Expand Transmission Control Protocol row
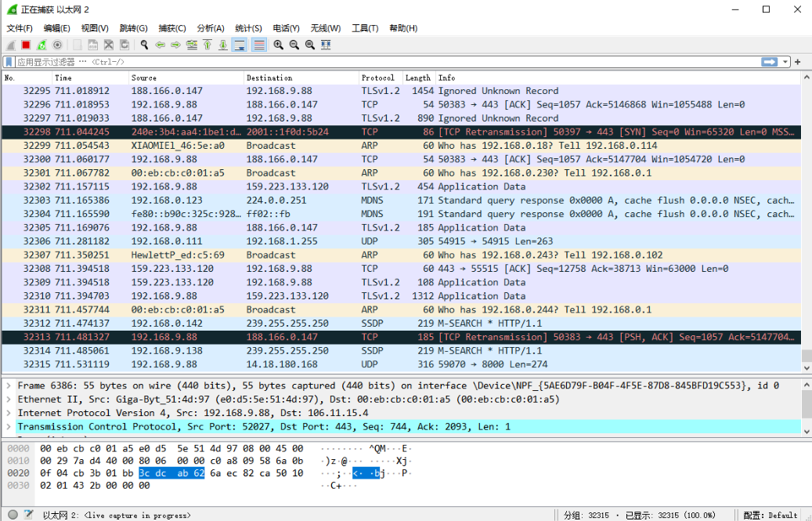 pyautogui.click(x=9, y=427)
